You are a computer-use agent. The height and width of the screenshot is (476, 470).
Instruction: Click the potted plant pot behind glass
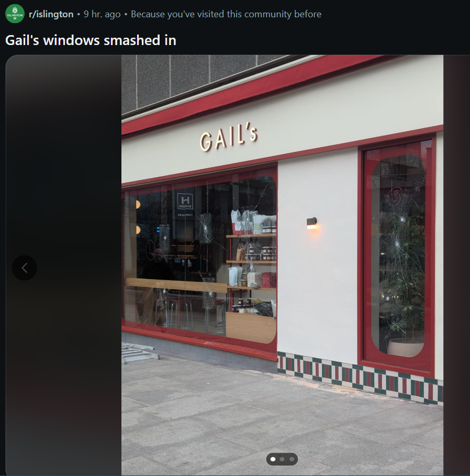point(405,347)
